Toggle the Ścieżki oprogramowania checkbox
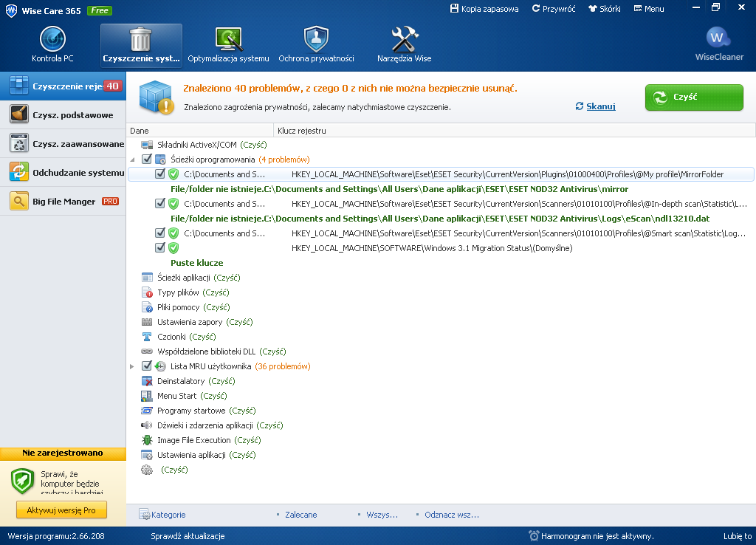Screen dimensions: 756x545 (x=147, y=160)
